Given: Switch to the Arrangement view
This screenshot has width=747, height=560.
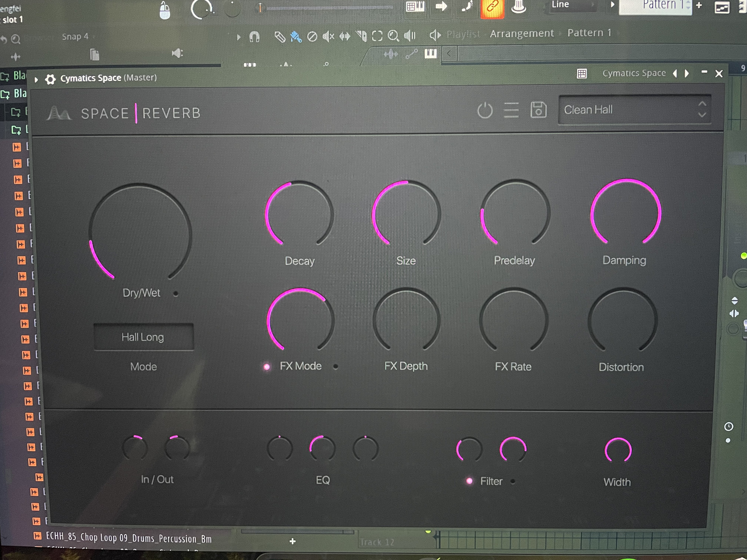Looking at the screenshot, I should pyautogui.click(x=522, y=33).
